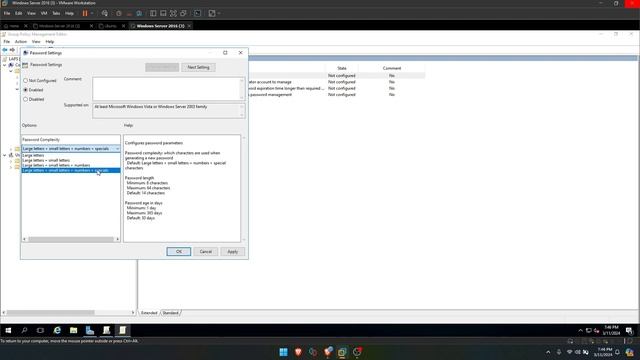Screen dimensions: 640x360
Task: Open the Password Complexity combo box
Action: (x=71, y=149)
